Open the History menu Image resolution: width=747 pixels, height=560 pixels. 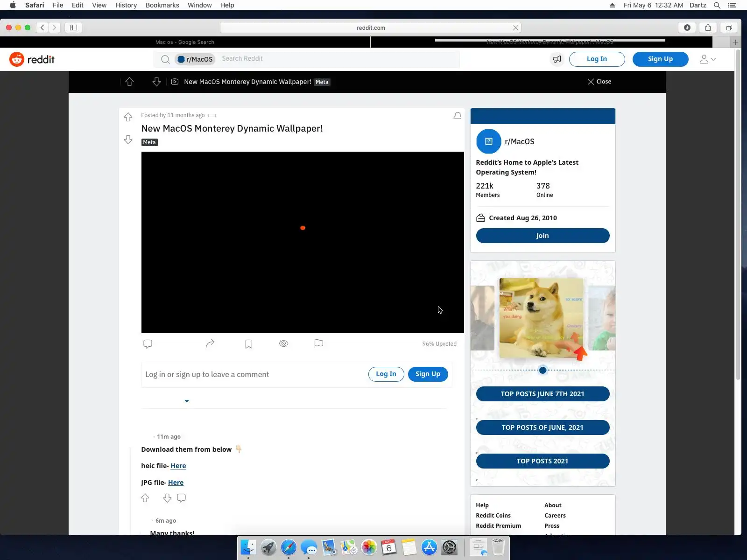coord(126,5)
